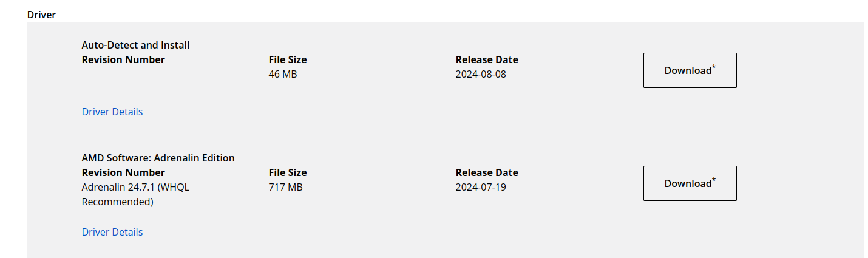Click the Release Date label above 2024-07-19

(x=487, y=172)
